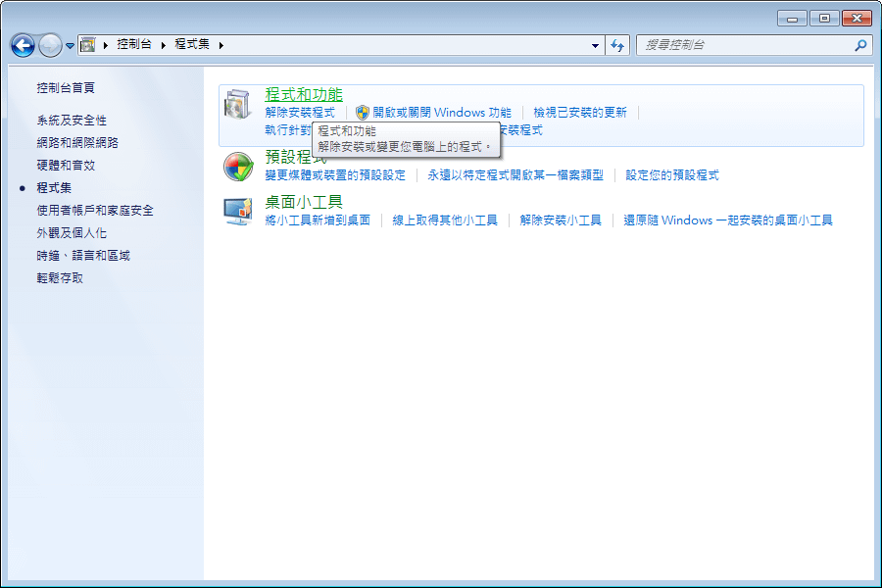Click the magnifier search icon
This screenshot has width=882, height=588.
pos(860,45)
